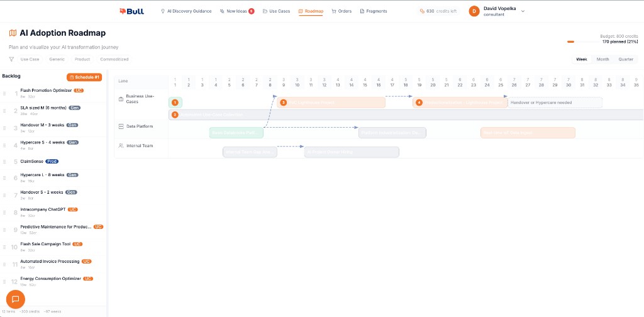Click the Prod badge next to ClaimSense
The image size is (644, 317).
click(x=52, y=162)
